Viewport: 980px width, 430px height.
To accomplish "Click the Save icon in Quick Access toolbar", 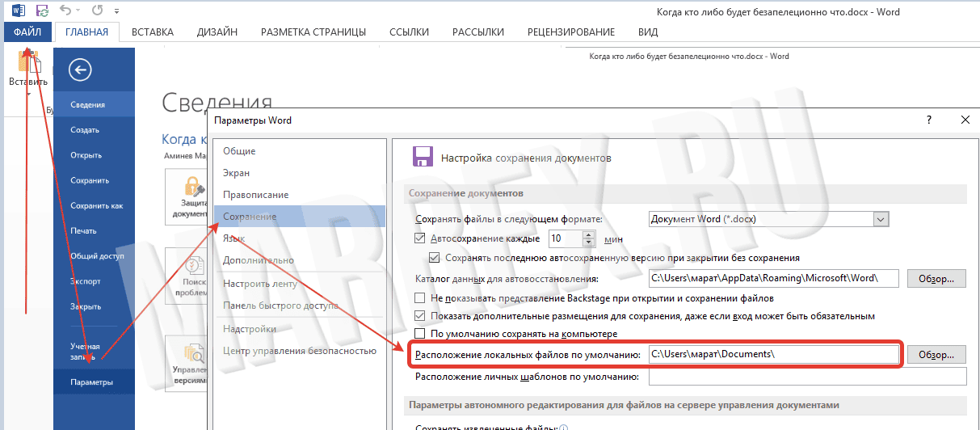I will [x=42, y=11].
